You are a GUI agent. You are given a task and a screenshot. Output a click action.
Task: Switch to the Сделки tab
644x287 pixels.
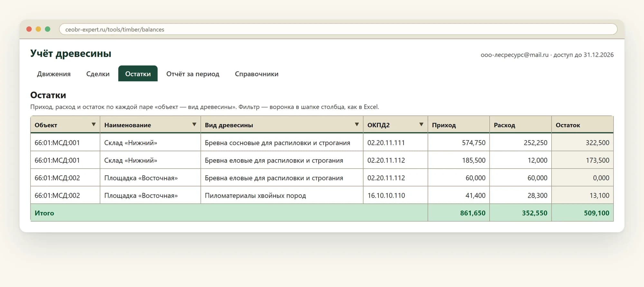pyautogui.click(x=98, y=74)
